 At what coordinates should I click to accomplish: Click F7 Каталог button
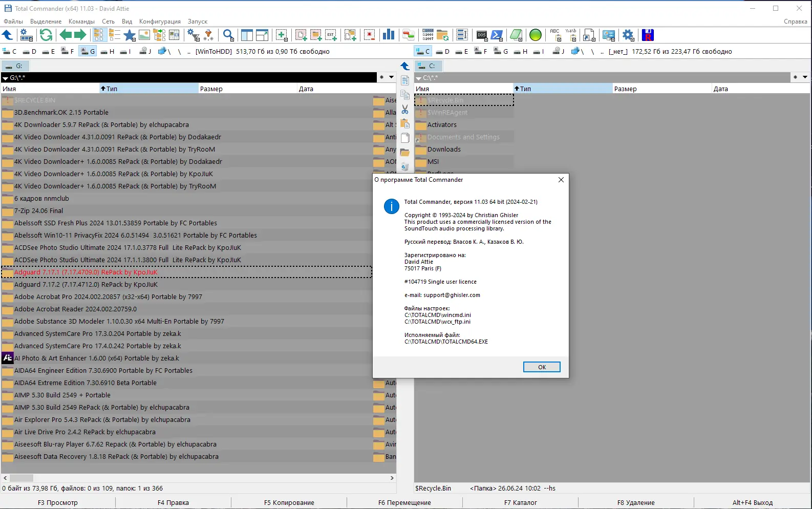click(521, 502)
